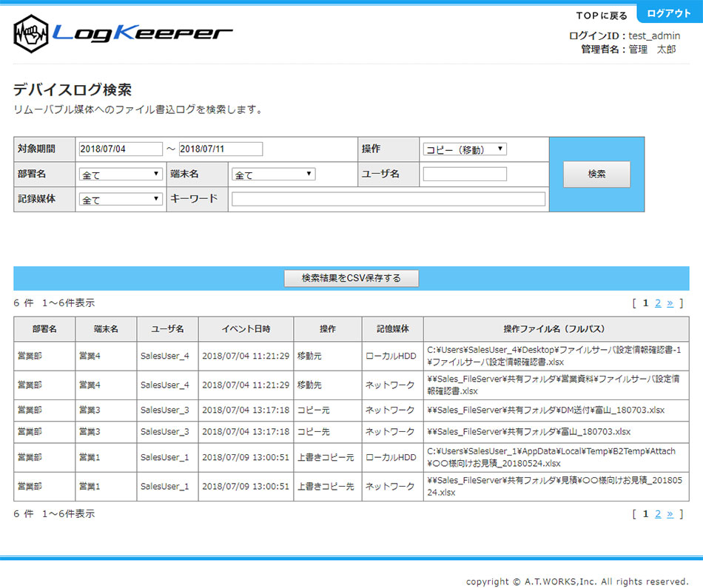Click bottom pagination next arrow »
Viewport: 703px width, 588px height.
(x=670, y=514)
